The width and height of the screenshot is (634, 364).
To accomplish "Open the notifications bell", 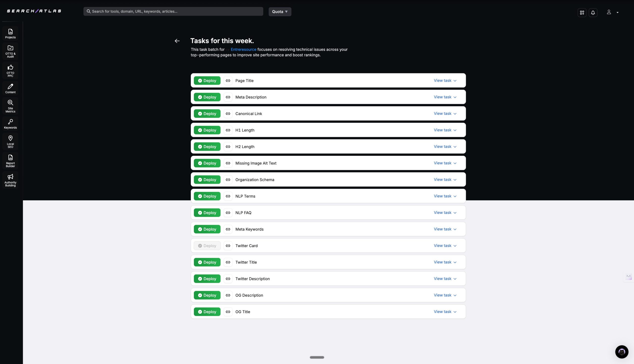I will pos(593,12).
